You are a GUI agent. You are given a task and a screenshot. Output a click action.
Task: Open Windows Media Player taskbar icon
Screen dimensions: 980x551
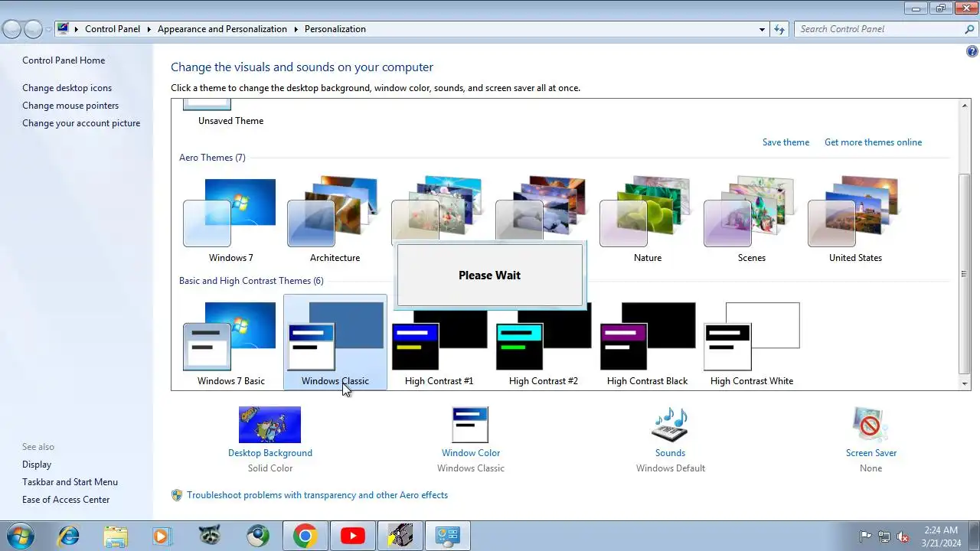[162, 536]
